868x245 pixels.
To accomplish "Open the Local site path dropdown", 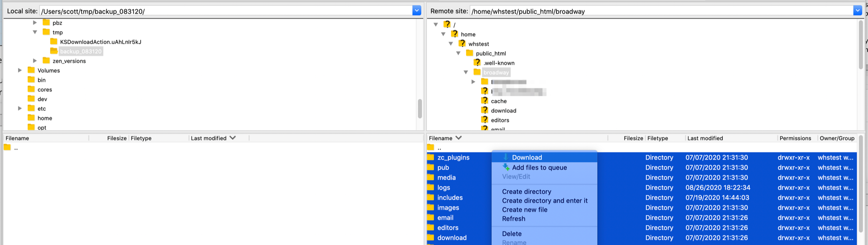I will (x=417, y=11).
